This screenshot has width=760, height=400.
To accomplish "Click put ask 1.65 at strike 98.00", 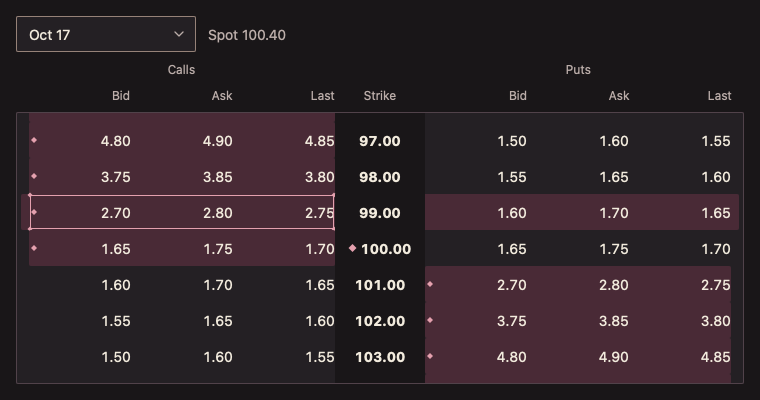I will [x=614, y=177].
